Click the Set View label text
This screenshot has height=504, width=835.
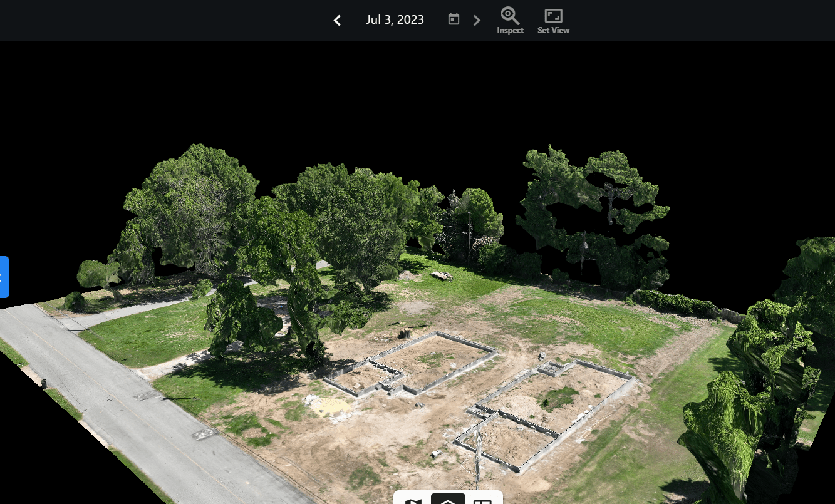click(553, 29)
